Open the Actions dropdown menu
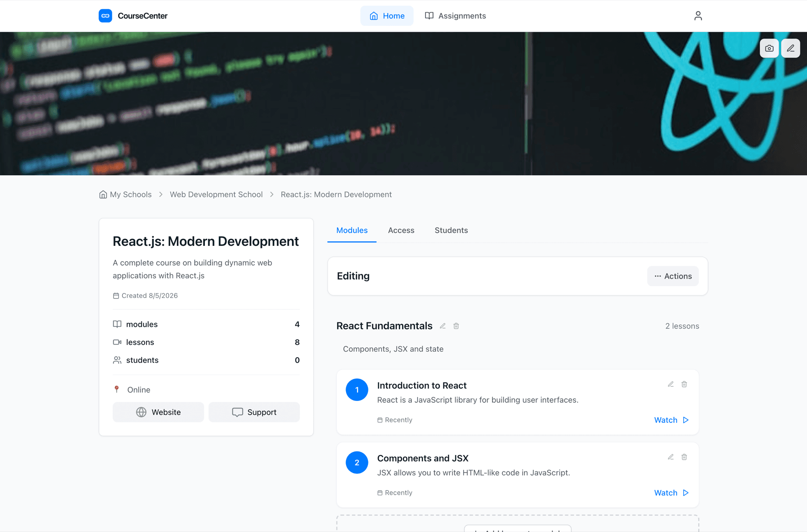Screen dimensions: 807x532 [x=673, y=276]
